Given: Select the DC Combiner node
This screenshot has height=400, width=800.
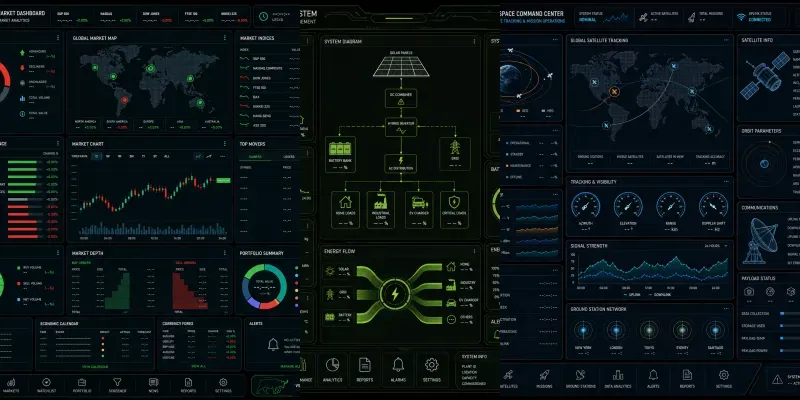Looking at the screenshot, I should 401,98.
